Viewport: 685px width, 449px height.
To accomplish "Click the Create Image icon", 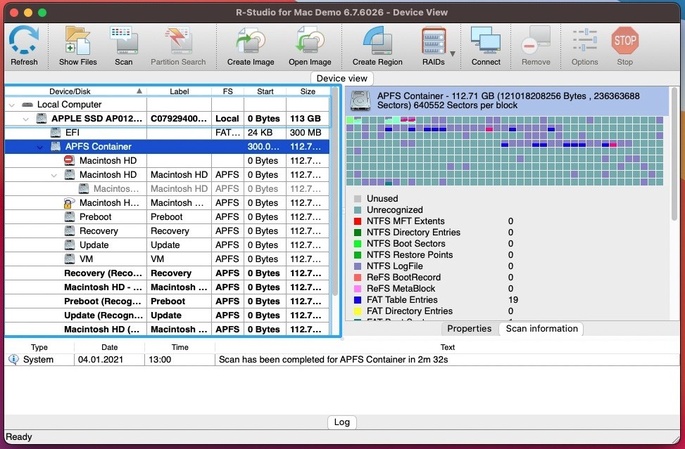I will 251,40.
